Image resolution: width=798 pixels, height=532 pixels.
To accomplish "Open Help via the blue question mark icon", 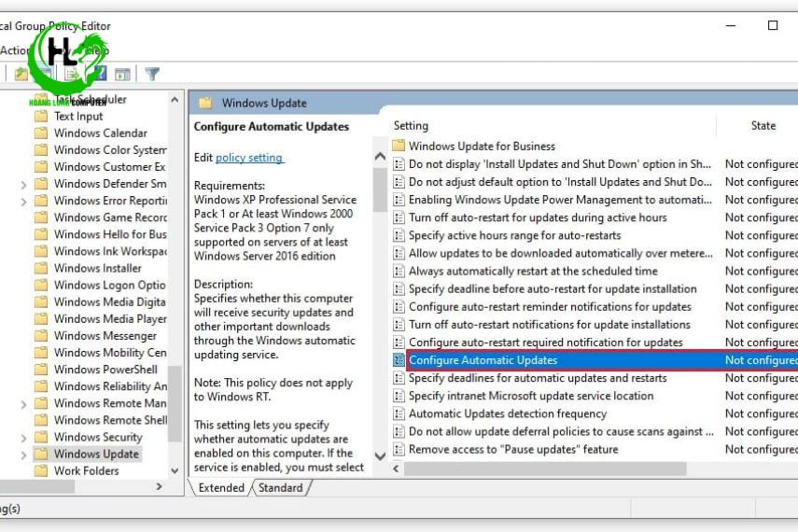I will (100, 75).
